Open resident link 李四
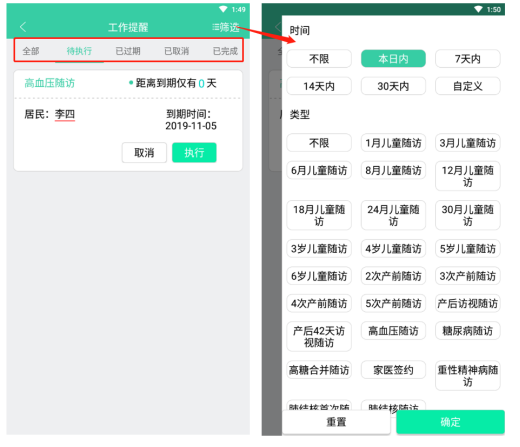520x447 pixels. point(65,114)
